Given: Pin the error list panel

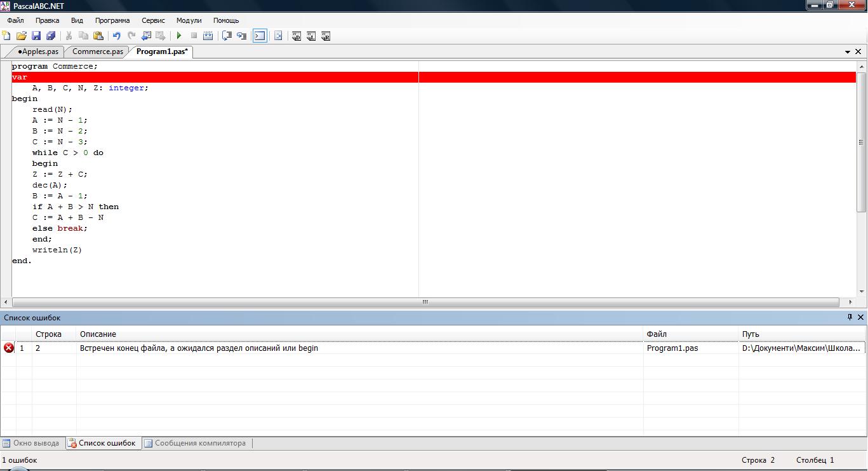Looking at the screenshot, I should (x=850, y=317).
